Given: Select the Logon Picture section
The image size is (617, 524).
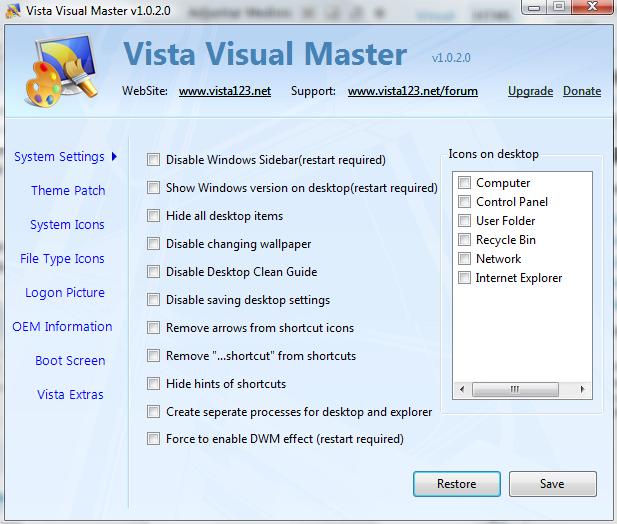Looking at the screenshot, I should pyautogui.click(x=65, y=293).
